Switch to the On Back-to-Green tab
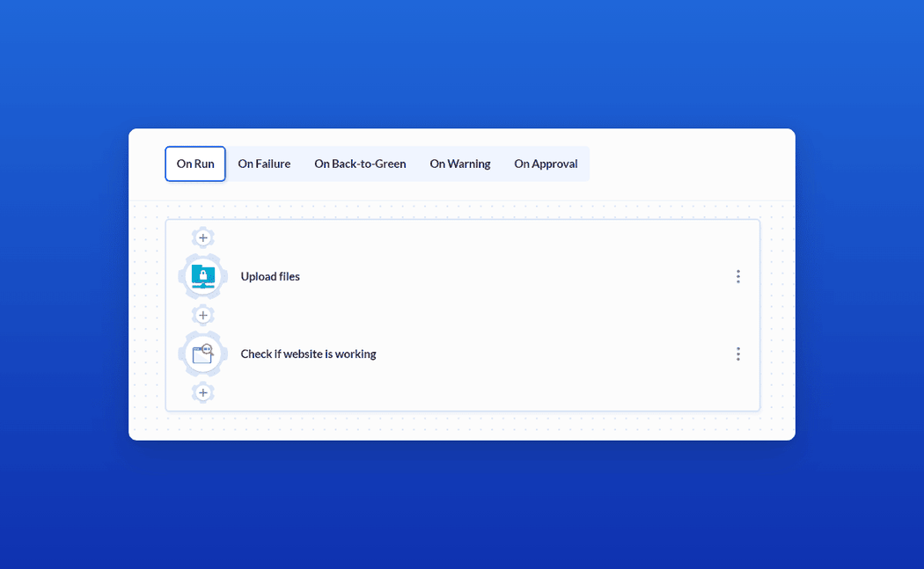 [x=360, y=164]
